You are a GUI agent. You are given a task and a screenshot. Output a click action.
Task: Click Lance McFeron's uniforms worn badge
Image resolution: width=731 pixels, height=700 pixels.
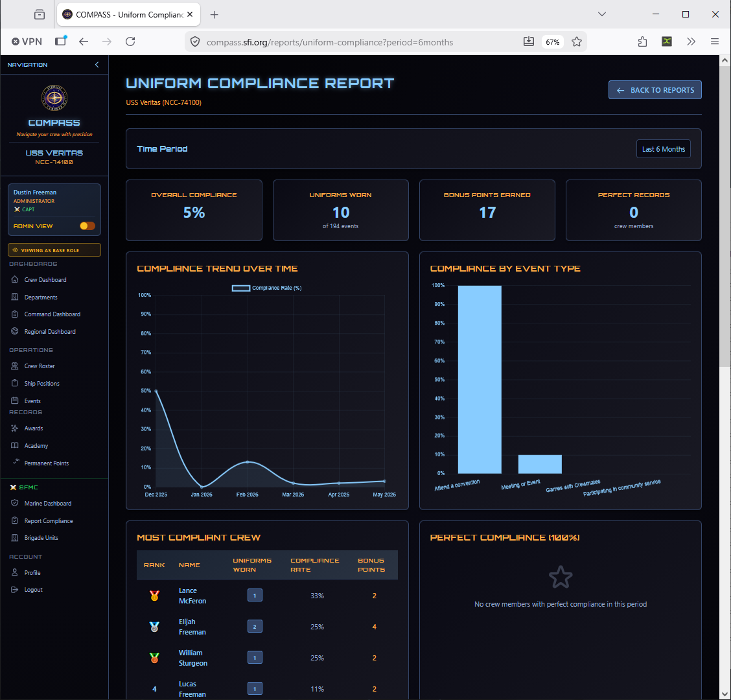click(x=255, y=596)
